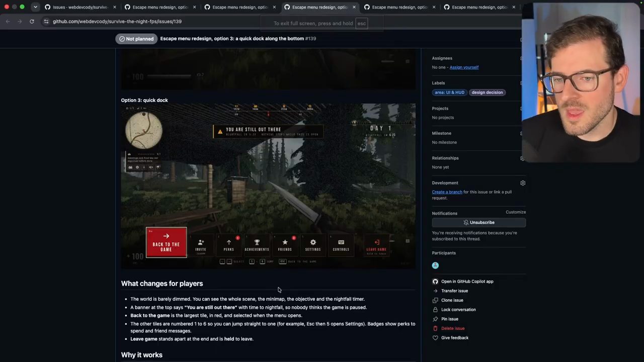Click the Labels sidebar heading
Screen dimensions: 644x362
point(438,83)
